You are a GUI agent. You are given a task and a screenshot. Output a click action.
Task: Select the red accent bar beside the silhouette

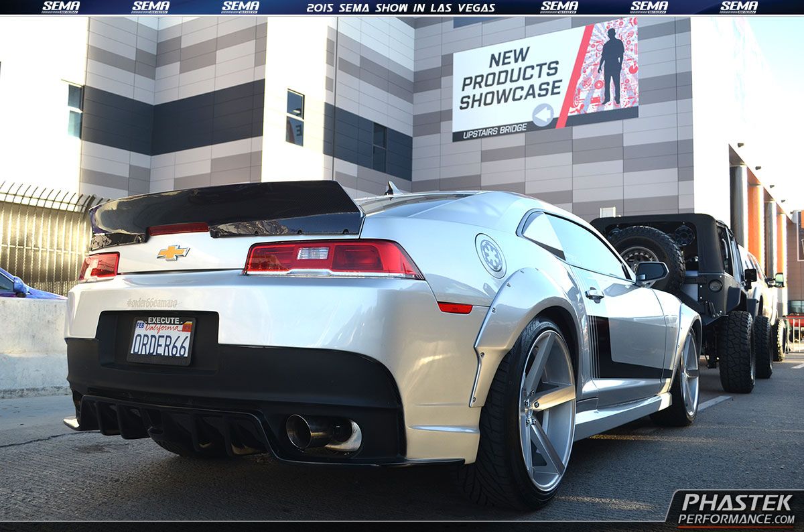pyautogui.click(x=575, y=74)
